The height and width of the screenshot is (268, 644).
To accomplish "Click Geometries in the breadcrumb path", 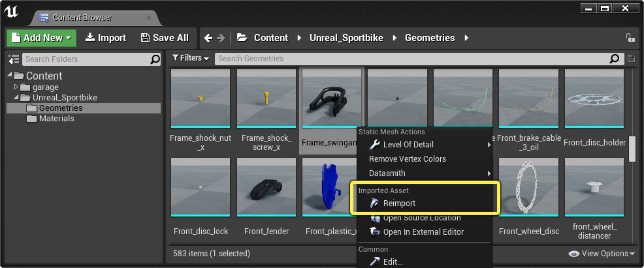I will (x=430, y=38).
